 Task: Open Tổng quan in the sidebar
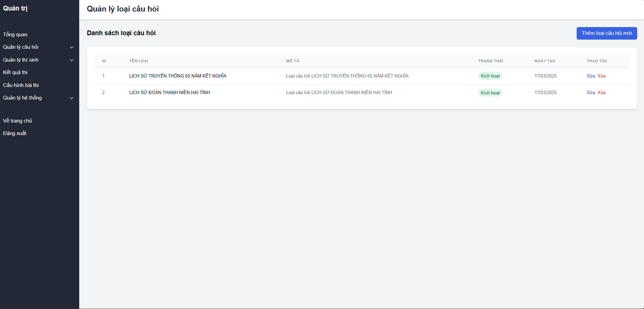[x=15, y=35]
